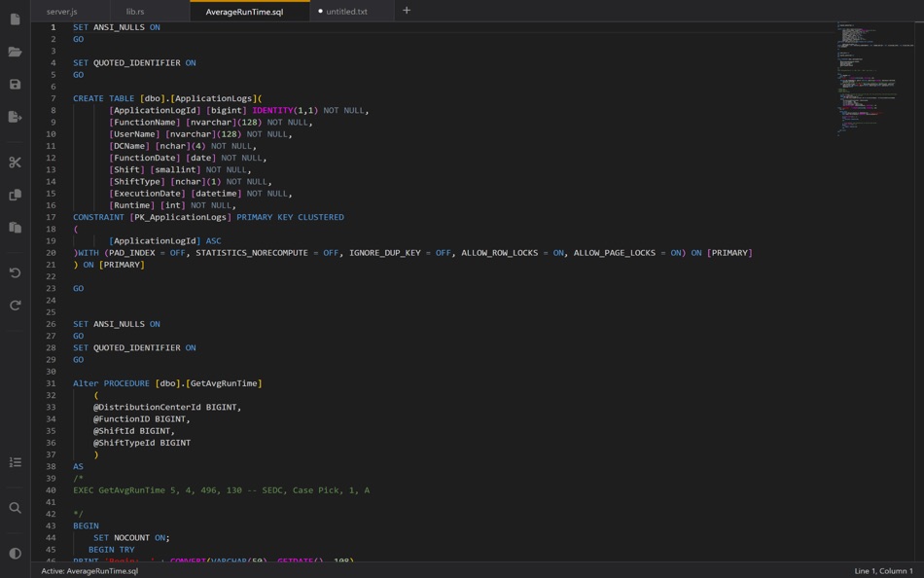
Task: Click 'PAD_INDEX' on line 20
Action: (x=132, y=252)
